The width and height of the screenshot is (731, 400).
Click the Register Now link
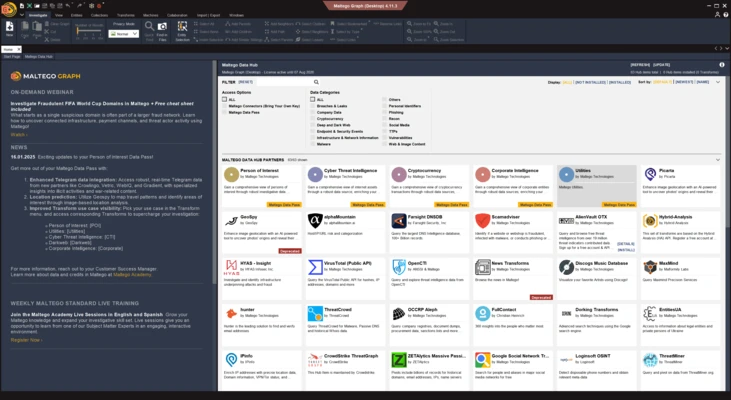[26, 340]
